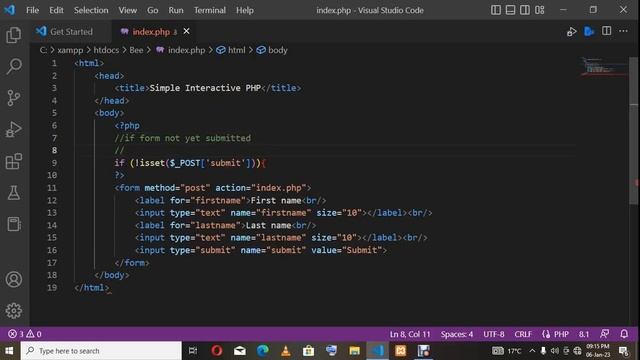Click the xampp breadcrumb segment
Image resolution: width=640 pixels, height=360 pixels.
70,50
